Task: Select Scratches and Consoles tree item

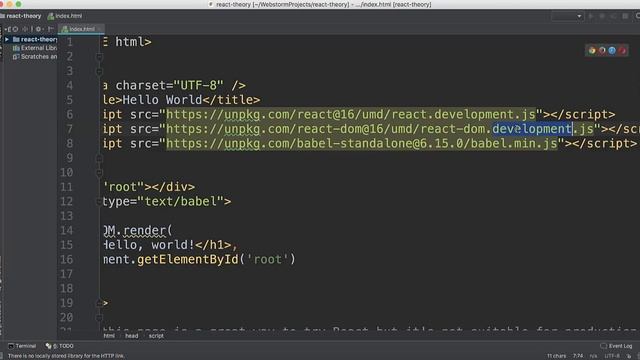Action: (x=35, y=57)
